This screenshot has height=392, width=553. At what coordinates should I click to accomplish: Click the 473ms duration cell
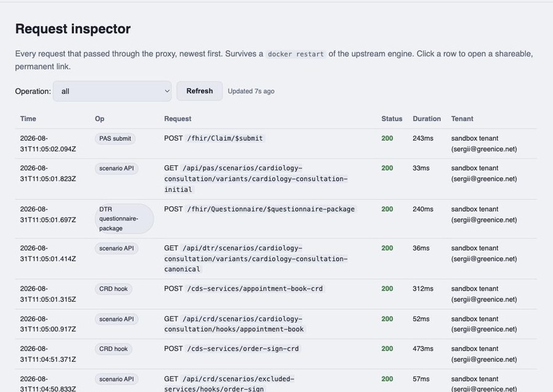click(423, 348)
